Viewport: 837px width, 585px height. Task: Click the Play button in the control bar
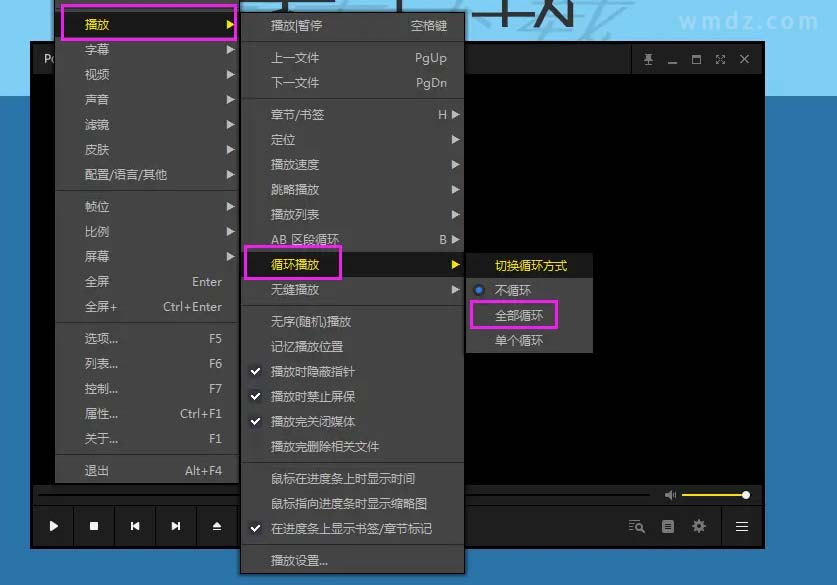tap(54, 526)
